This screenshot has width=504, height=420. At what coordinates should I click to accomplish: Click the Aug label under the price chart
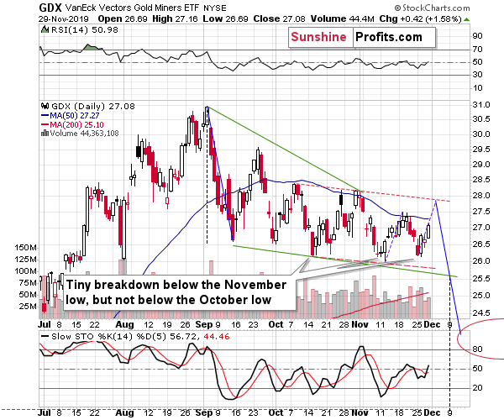[124, 324]
